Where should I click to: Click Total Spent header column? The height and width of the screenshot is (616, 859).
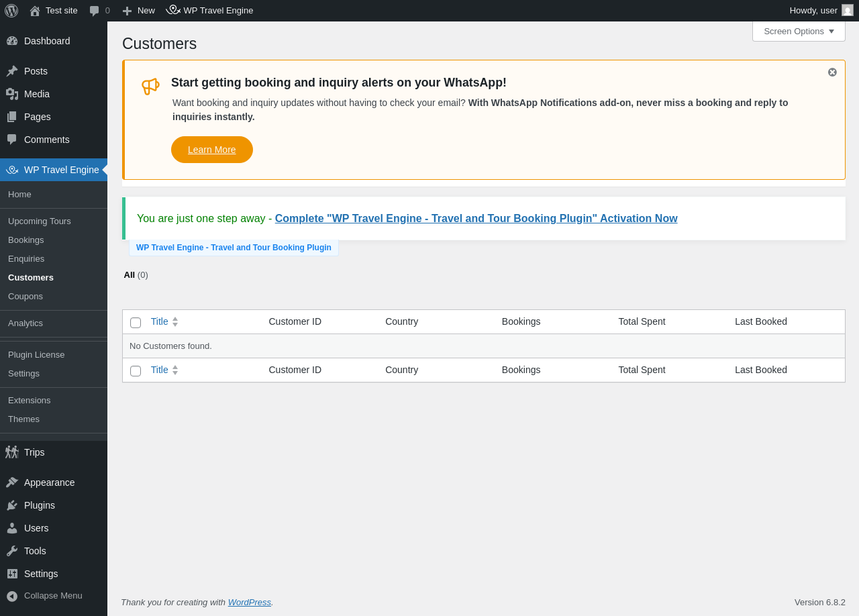coord(642,321)
